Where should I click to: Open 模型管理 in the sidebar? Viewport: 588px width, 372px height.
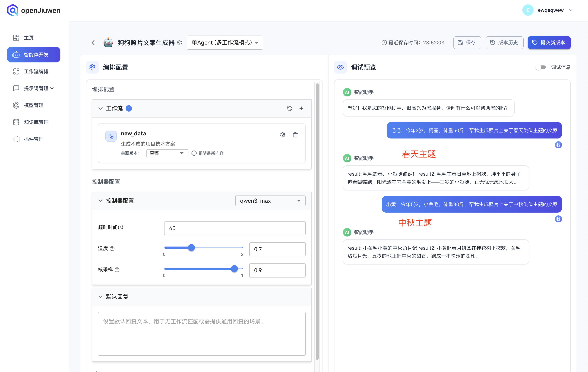(33, 105)
